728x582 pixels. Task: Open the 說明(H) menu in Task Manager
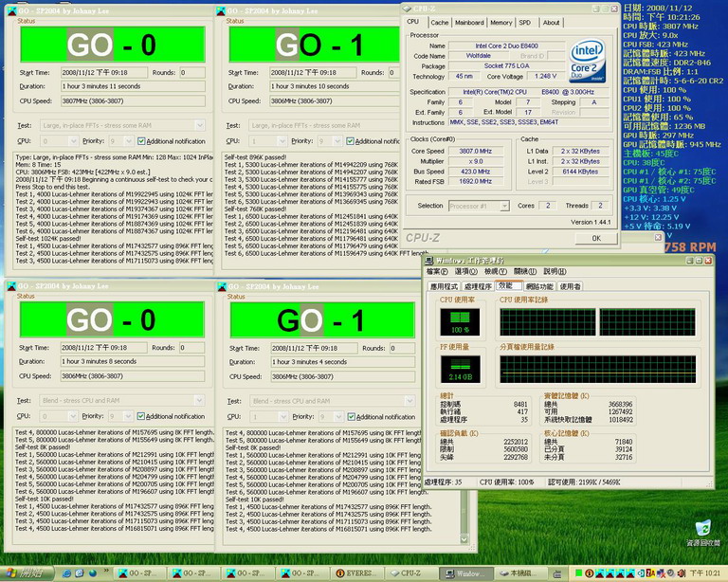click(x=555, y=271)
